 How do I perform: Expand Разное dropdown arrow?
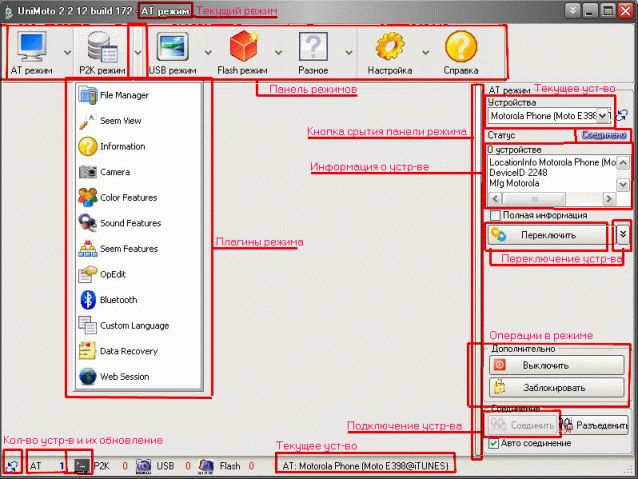point(349,52)
